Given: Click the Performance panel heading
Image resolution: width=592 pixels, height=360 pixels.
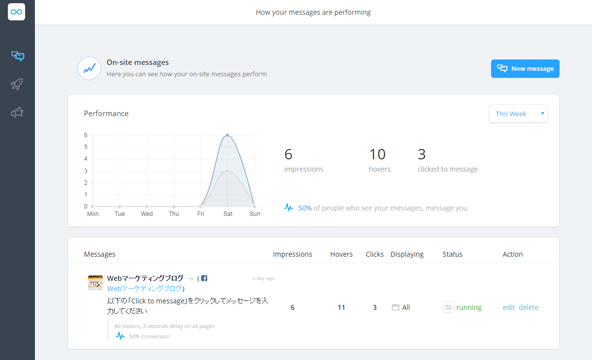Looking at the screenshot, I should tap(106, 113).
